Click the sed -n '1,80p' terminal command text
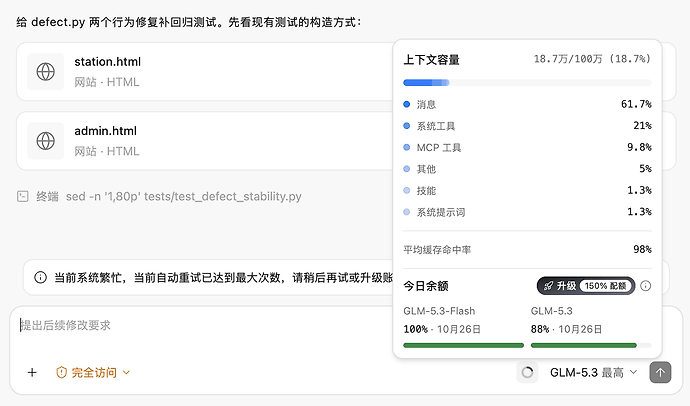Screen dimensions: 690x406 click(x=184, y=197)
